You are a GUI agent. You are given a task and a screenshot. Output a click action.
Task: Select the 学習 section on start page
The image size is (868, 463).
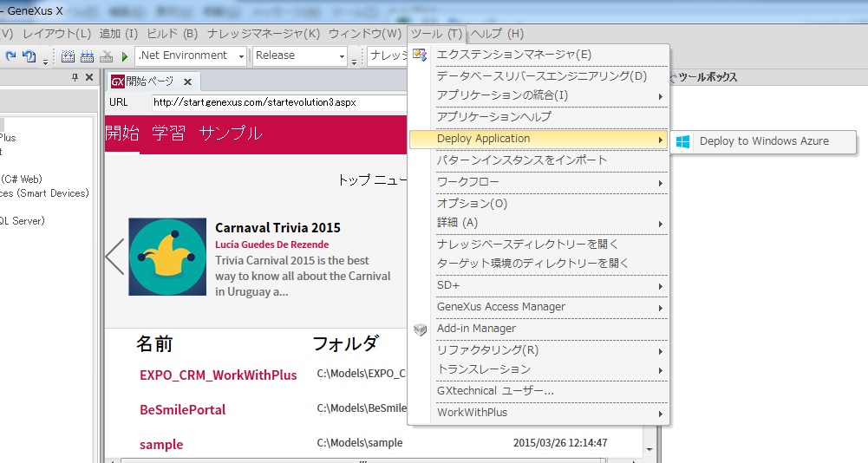[168, 134]
